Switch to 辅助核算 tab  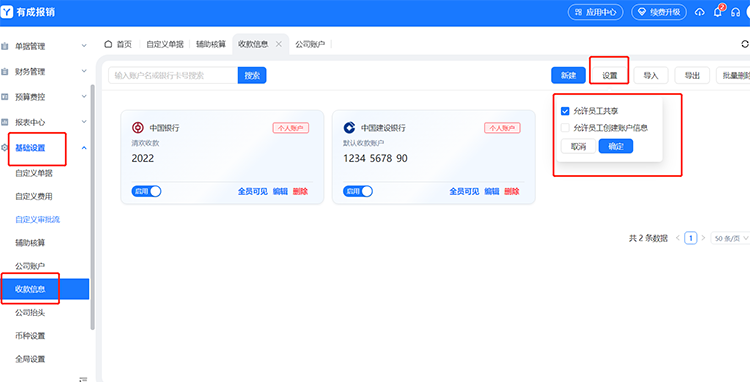coord(211,44)
